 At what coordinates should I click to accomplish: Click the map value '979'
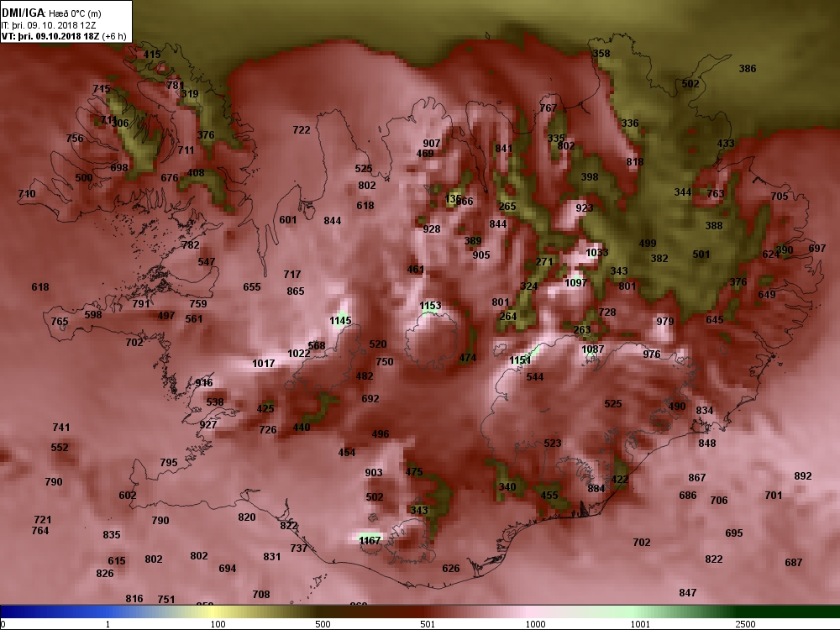click(x=664, y=322)
